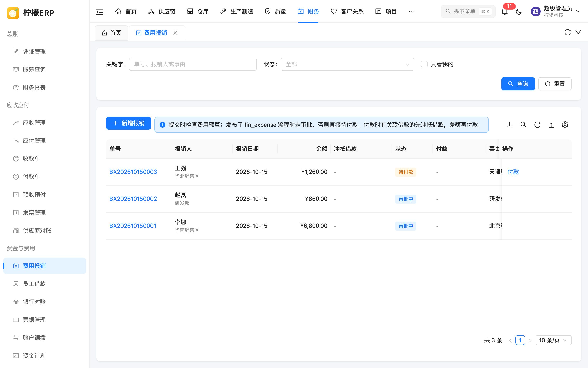Click 付款 action for 王强's row

point(513,172)
